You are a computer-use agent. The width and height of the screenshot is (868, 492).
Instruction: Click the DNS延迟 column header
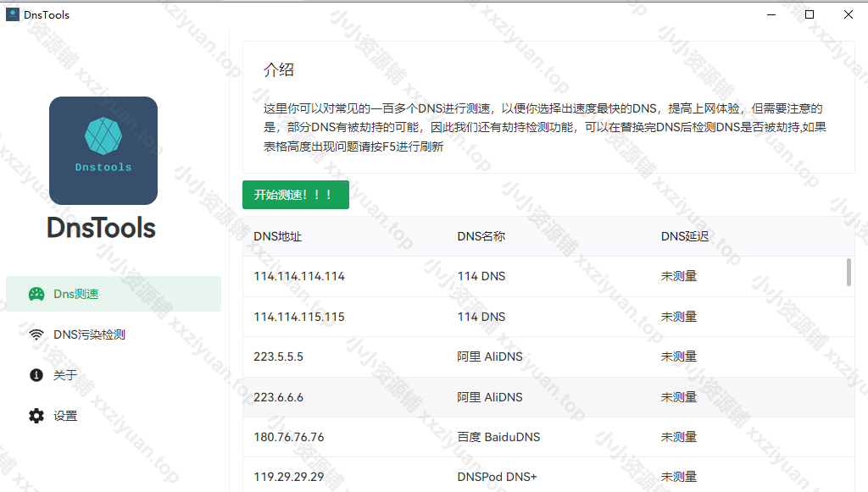coord(684,236)
